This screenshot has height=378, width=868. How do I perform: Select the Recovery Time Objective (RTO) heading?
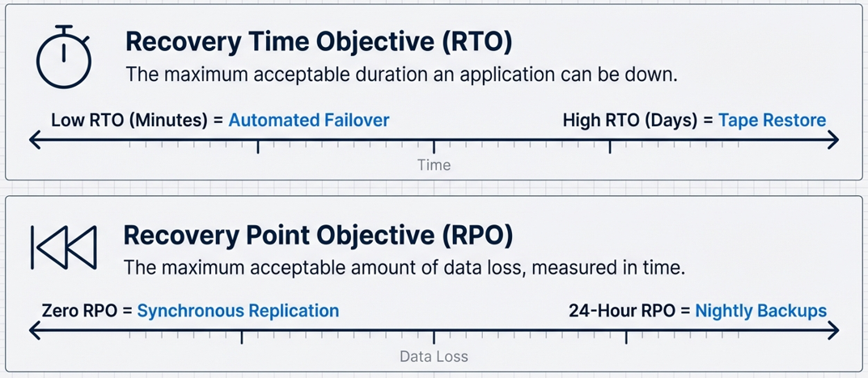(319, 42)
